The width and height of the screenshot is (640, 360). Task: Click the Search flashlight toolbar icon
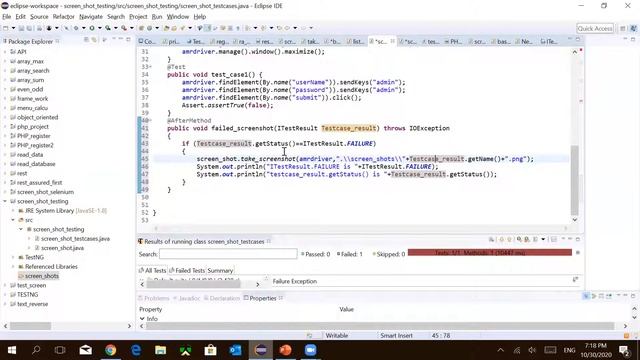(x=182, y=28)
